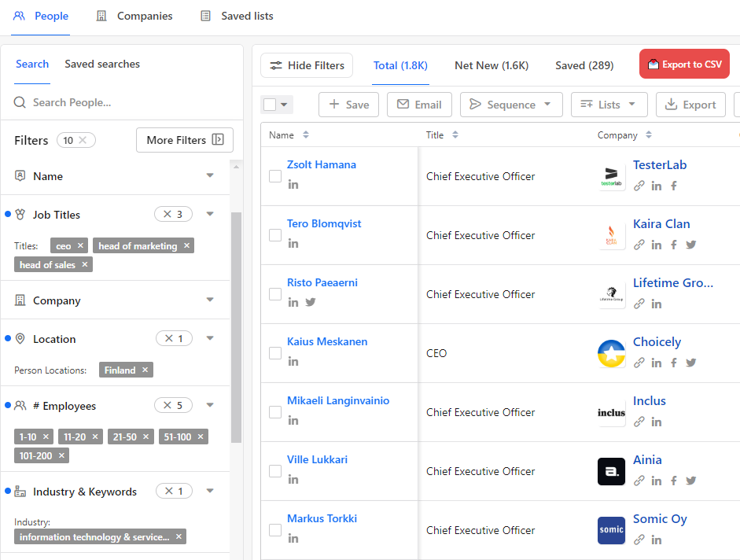Collapse the # Employees filter
The image size is (740, 560).
pos(210,405)
